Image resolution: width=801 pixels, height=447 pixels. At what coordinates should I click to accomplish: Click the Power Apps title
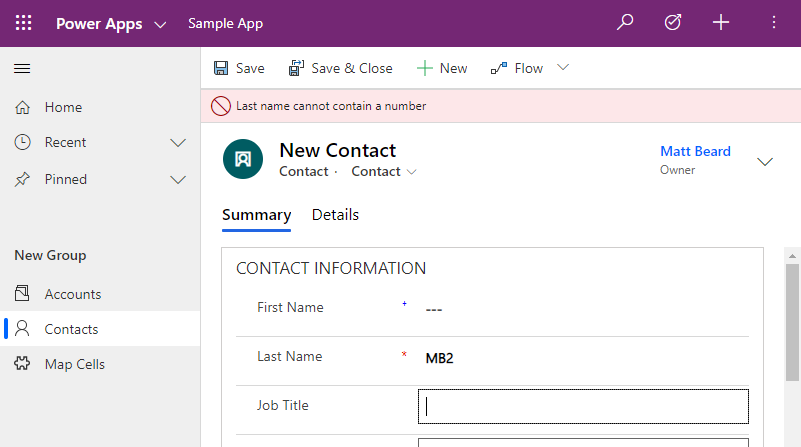(99, 24)
